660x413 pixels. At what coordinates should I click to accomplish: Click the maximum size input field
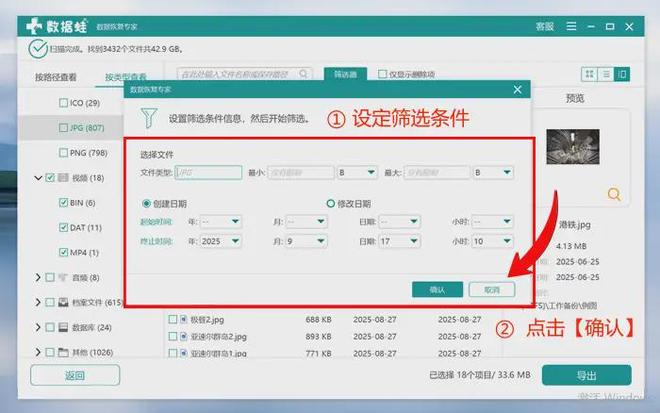[x=437, y=173]
